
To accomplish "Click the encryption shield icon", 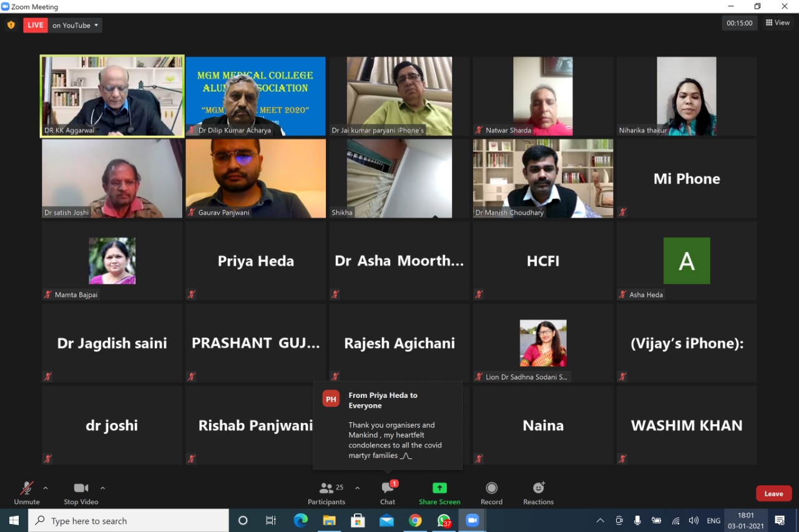I will 11,25.
